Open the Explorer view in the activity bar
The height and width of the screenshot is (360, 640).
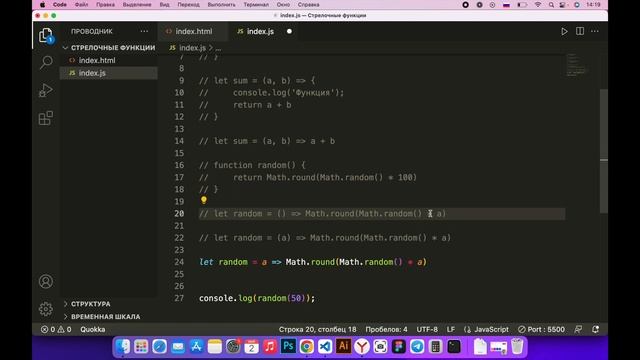tap(46, 36)
